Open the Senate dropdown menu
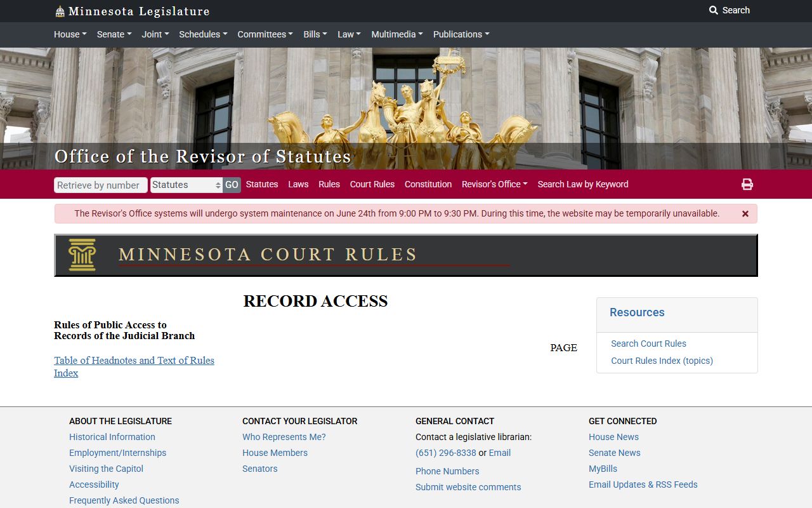 point(114,34)
